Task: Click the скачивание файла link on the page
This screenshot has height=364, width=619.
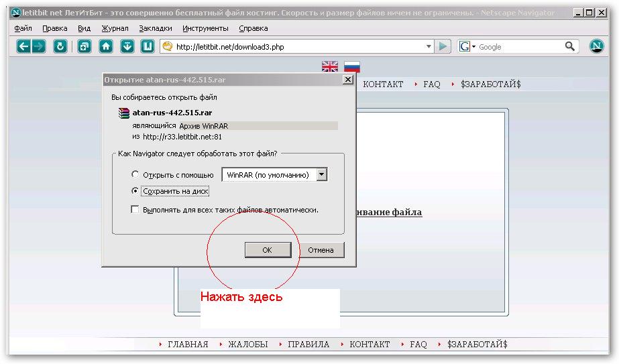Action: [389, 213]
